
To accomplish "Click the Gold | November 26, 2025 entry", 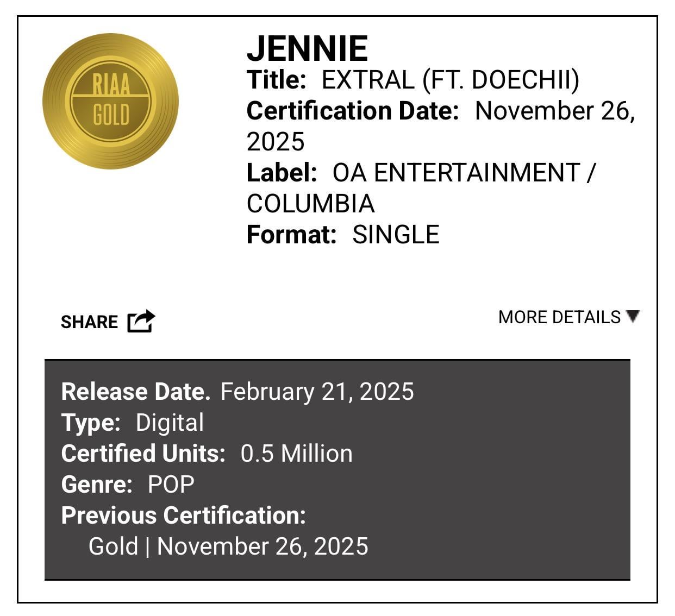I will (228, 546).
